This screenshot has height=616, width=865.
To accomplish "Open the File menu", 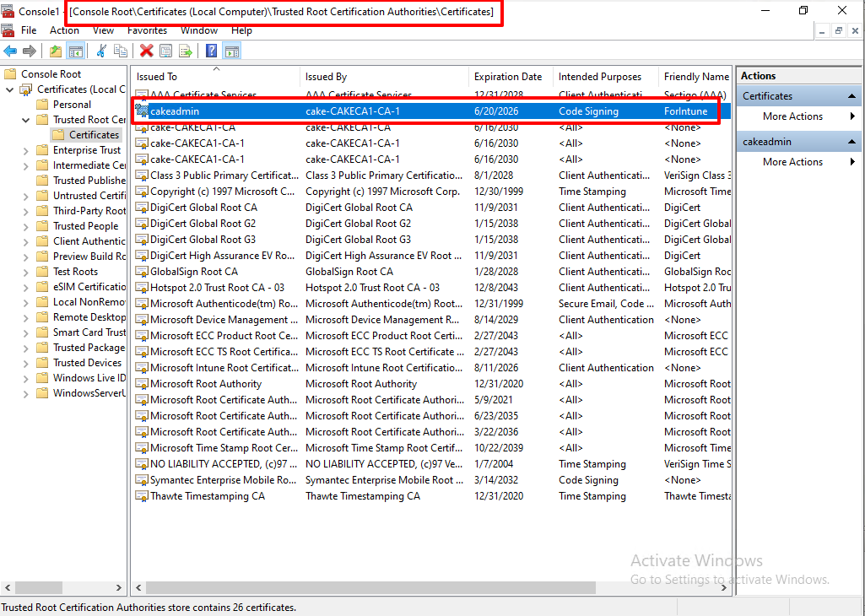I will 29,30.
